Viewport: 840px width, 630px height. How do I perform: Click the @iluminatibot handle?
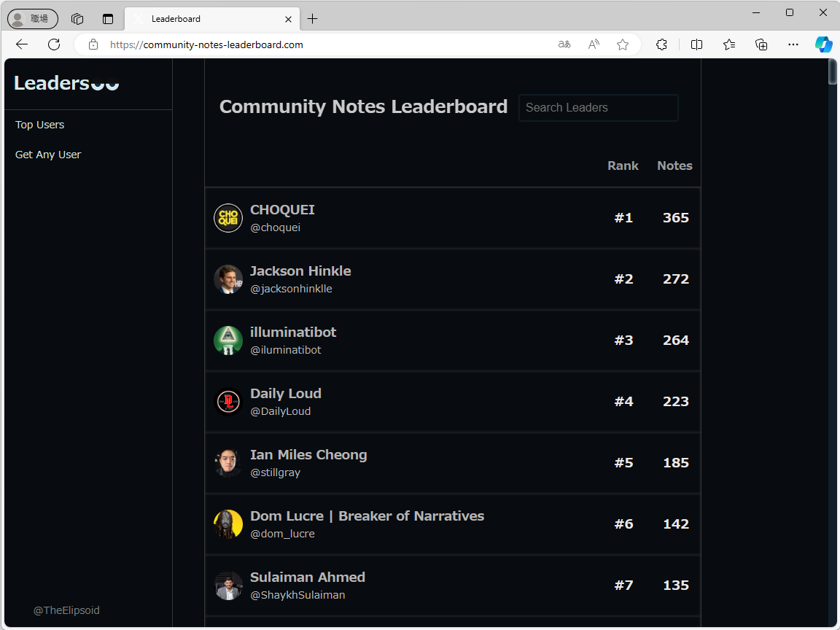pyautogui.click(x=286, y=350)
